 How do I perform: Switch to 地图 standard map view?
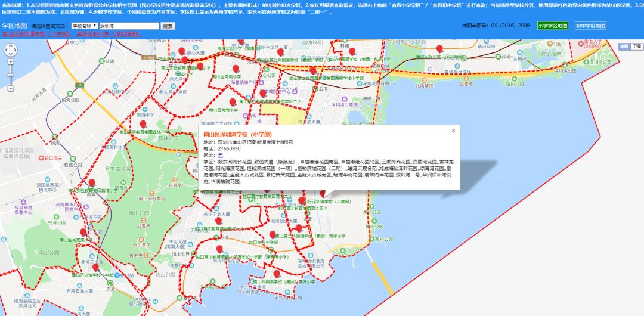coord(624,46)
